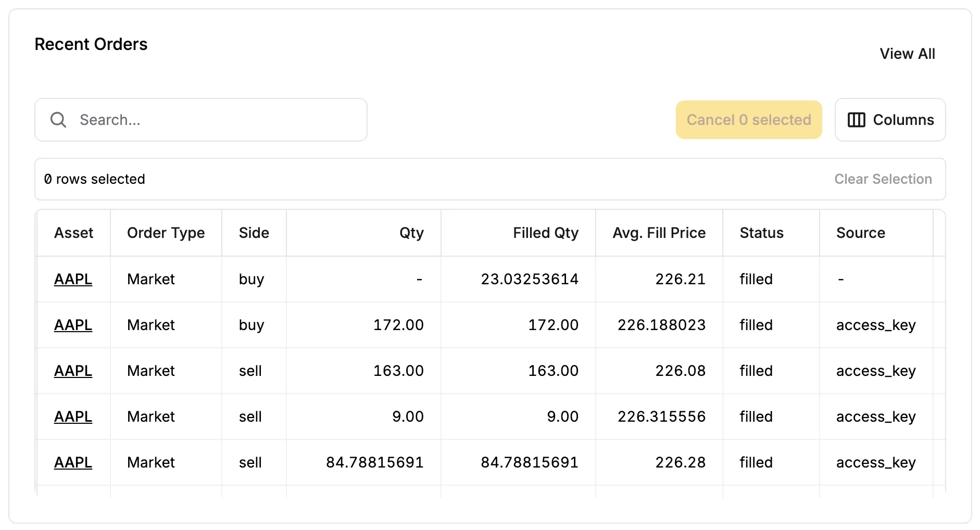Viewport: 980px width, 530px height.
Task: Open AAPL link for 163.00 sell order
Action: tap(73, 371)
